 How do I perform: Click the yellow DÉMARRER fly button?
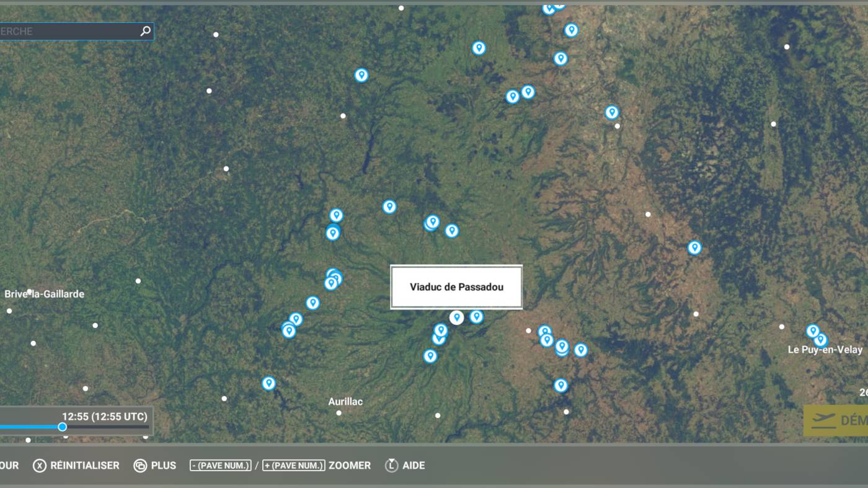click(837, 420)
